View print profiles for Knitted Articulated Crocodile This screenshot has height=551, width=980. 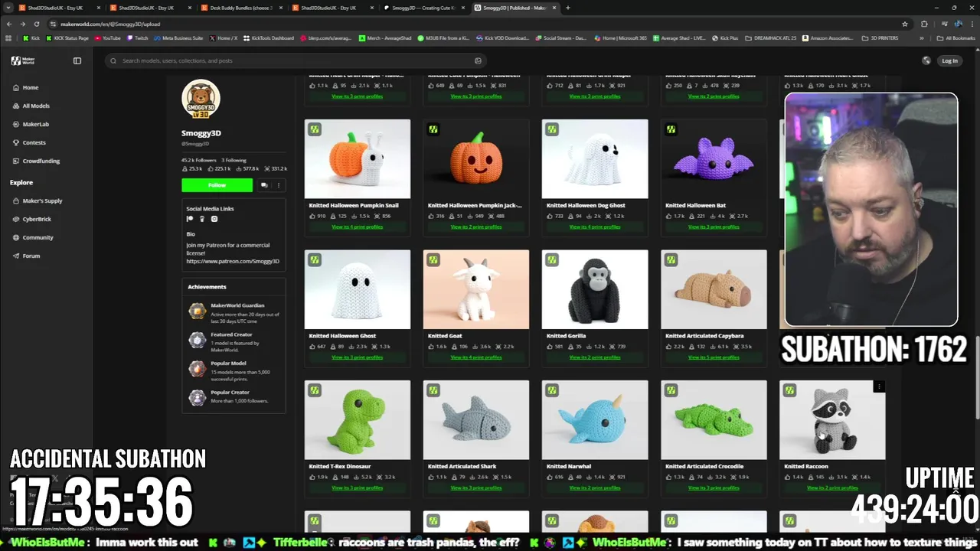714,487
